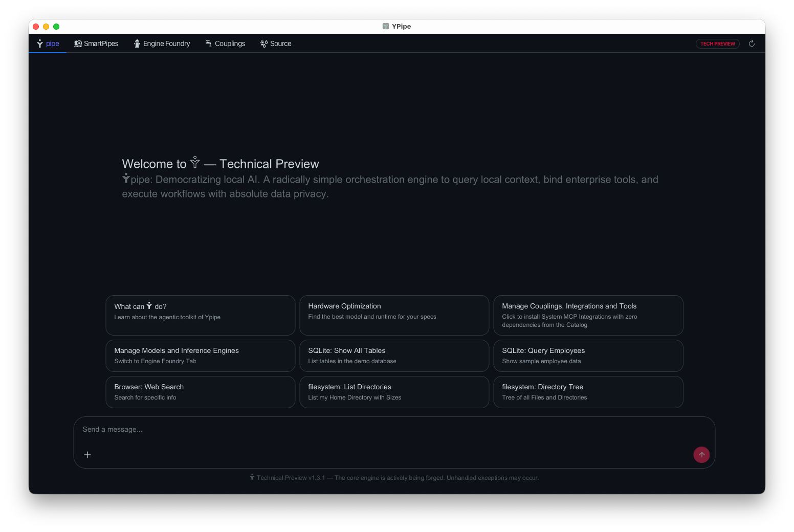Viewport: 794px width, 532px height.
Task: Open the pipe tab
Action: [x=48, y=43]
